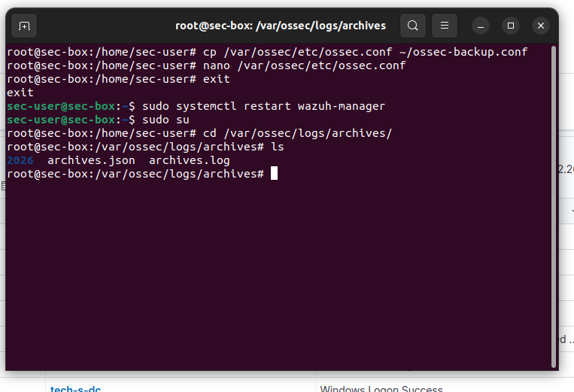Click the terminal title bar text

pos(280,26)
